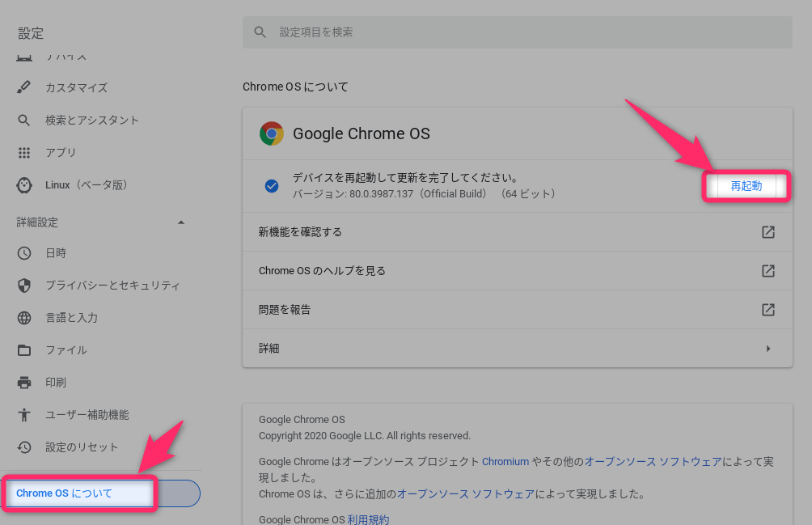Click the Linux penguin icon

point(23,184)
